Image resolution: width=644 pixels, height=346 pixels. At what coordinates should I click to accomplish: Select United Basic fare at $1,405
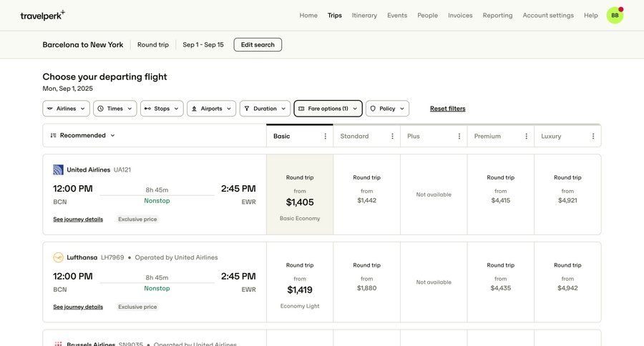[300, 195]
